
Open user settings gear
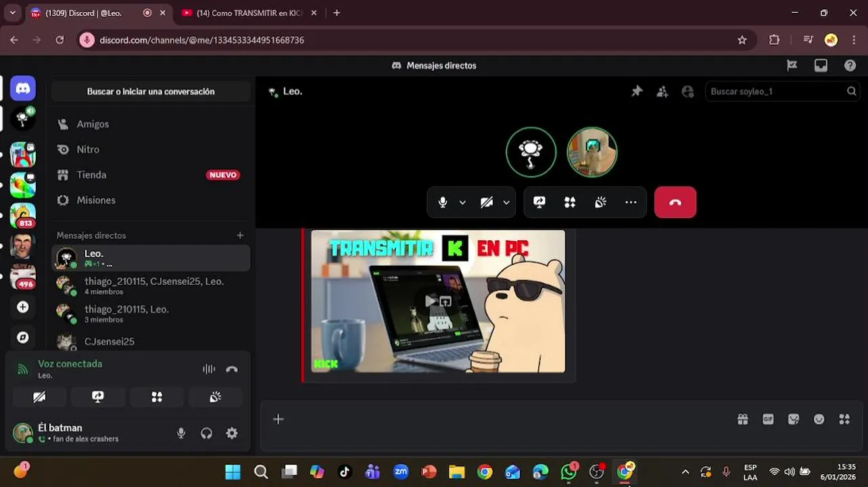[232, 434]
